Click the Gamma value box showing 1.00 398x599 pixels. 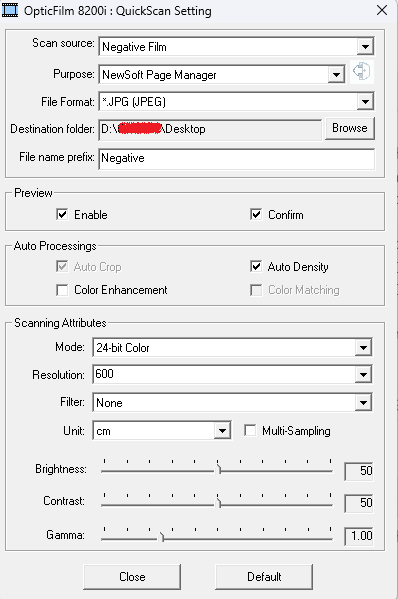point(358,536)
